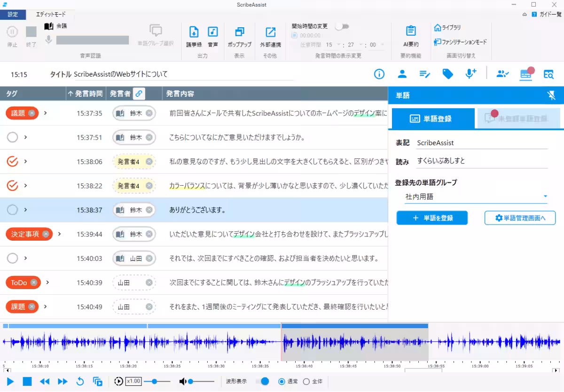Click the 外部連携 external link icon
This screenshot has width=564, height=392.
[x=270, y=34]
